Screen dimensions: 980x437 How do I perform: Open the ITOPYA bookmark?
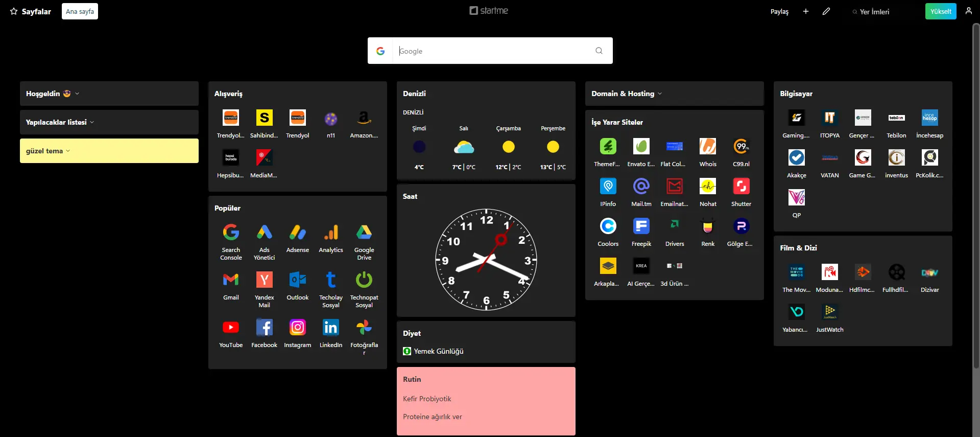pos(830,118)
